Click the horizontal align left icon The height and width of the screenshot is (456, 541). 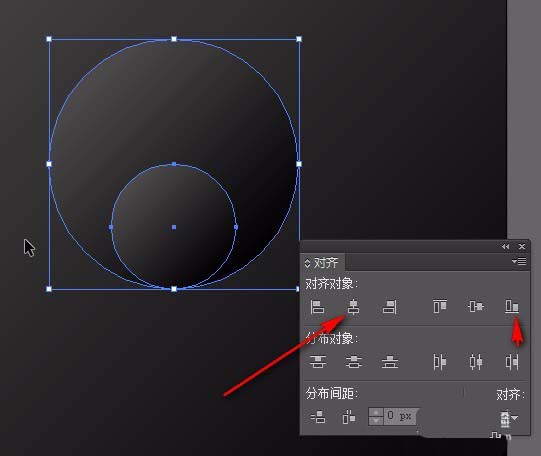(x=317, y=307)
